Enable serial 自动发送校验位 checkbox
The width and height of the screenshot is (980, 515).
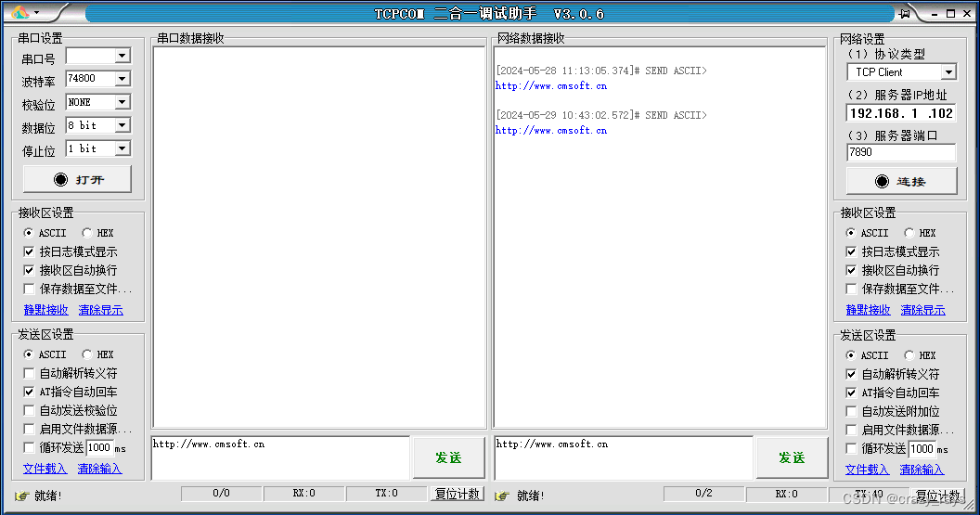29,411
